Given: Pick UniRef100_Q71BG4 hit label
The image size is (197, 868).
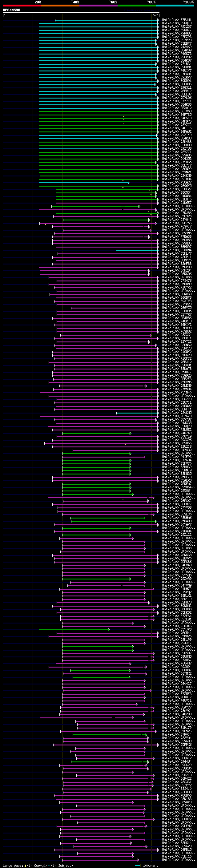Looking at the screenshot, I should coord(177,64).
